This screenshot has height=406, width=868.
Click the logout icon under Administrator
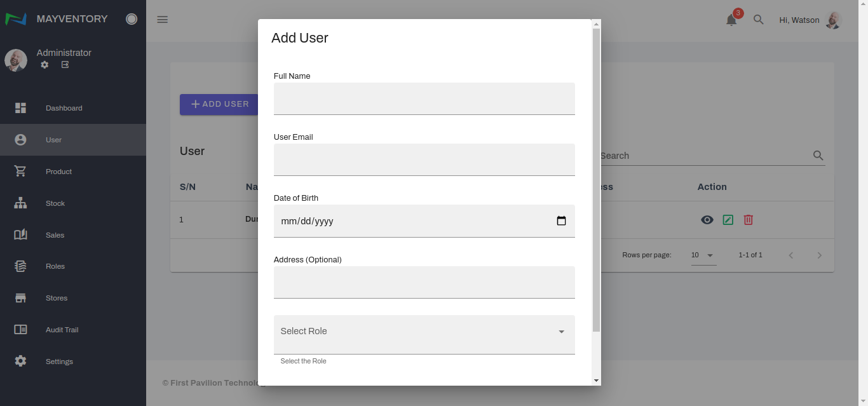point(65,65)
